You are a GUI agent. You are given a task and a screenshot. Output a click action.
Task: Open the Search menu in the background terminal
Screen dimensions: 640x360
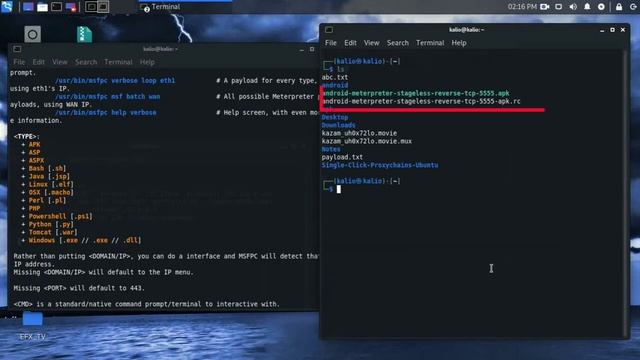point(86,62)
